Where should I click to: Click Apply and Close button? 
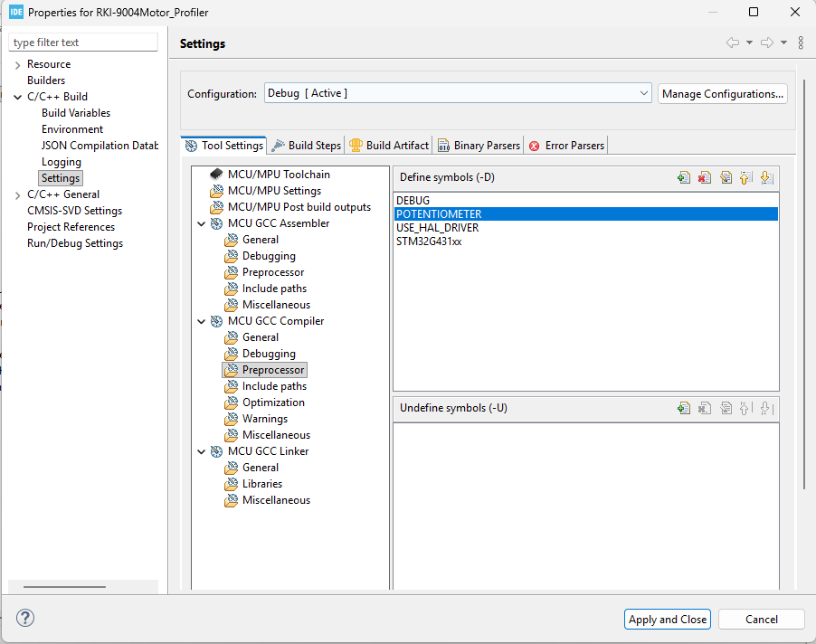click(x=667, y=619)
